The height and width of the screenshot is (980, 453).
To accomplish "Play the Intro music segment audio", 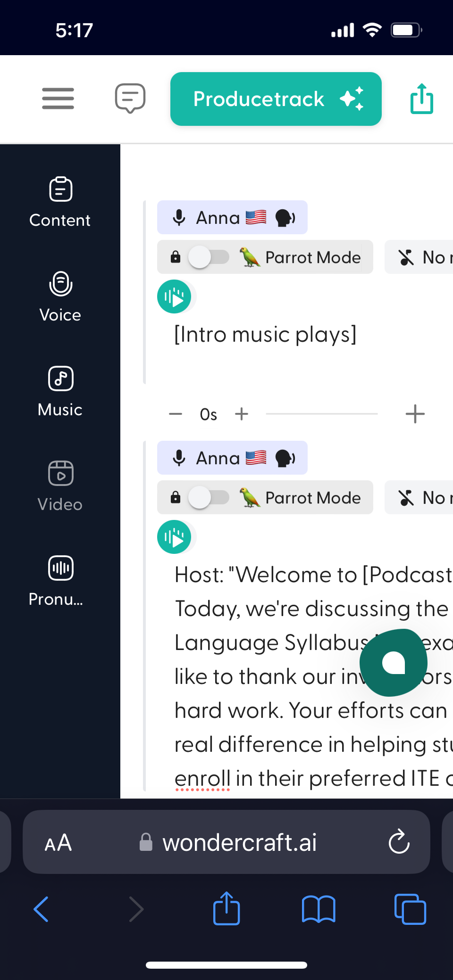I will pos(174,297).
